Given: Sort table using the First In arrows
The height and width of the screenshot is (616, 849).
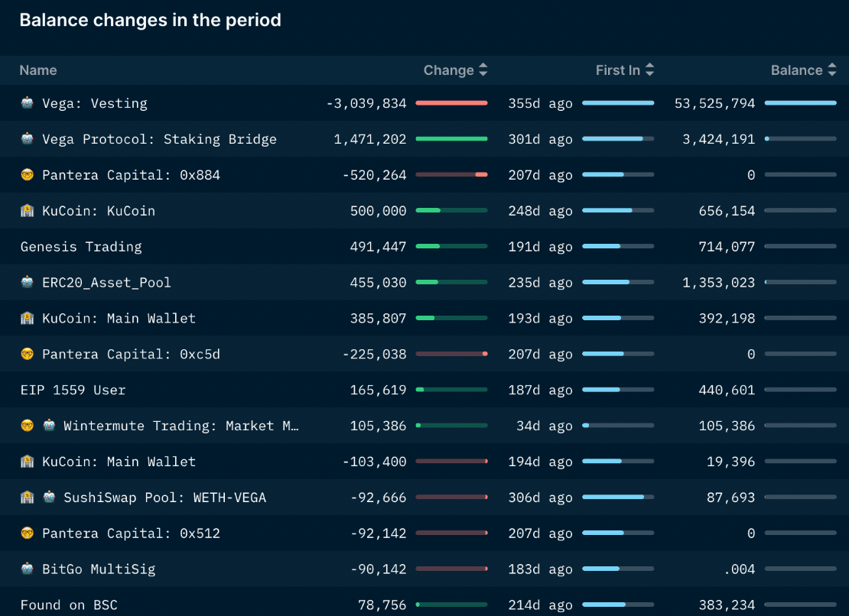Looking at the screenshot, I should [x=649, y=70].
